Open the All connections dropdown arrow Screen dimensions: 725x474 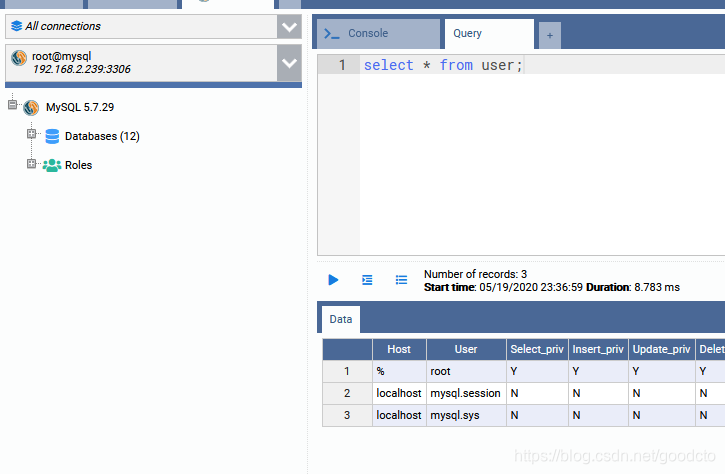click(289, 27)
